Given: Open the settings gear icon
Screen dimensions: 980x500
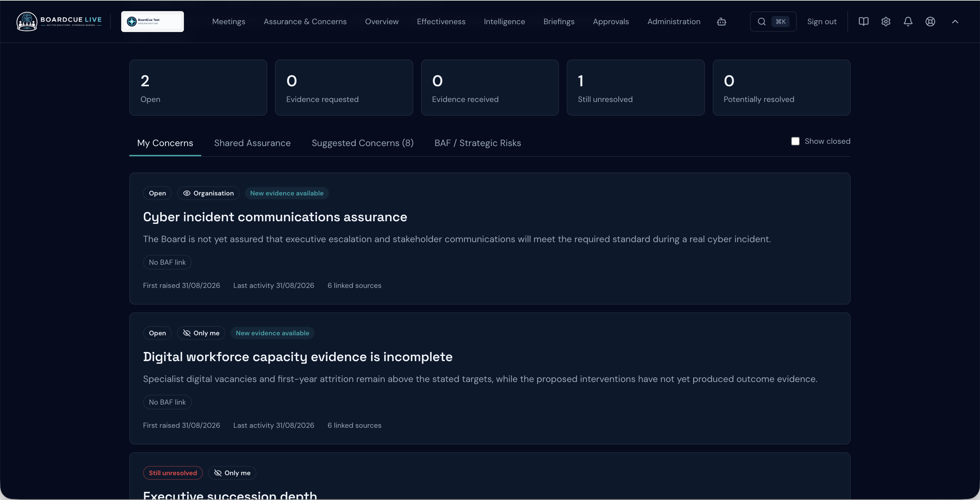Looking at the screenshot, I should pyautogui.click(x=886, y=22).
